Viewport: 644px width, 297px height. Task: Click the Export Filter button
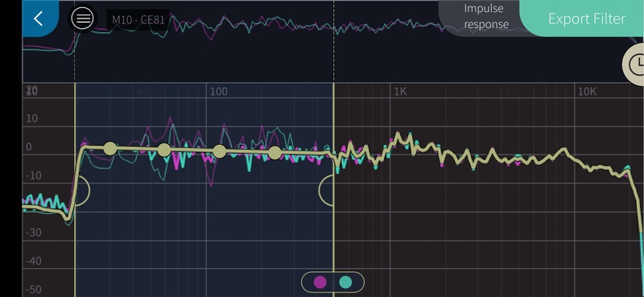pos(587,19)
